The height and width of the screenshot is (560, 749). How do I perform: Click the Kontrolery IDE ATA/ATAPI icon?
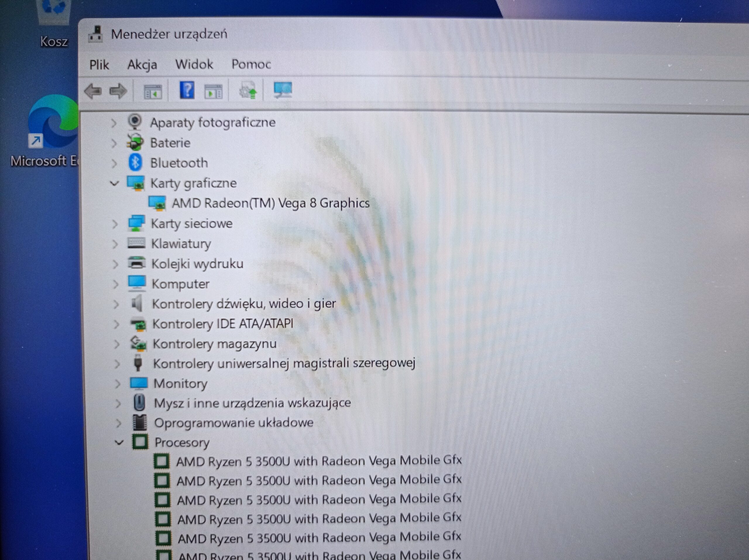click(x=138, y=324)
